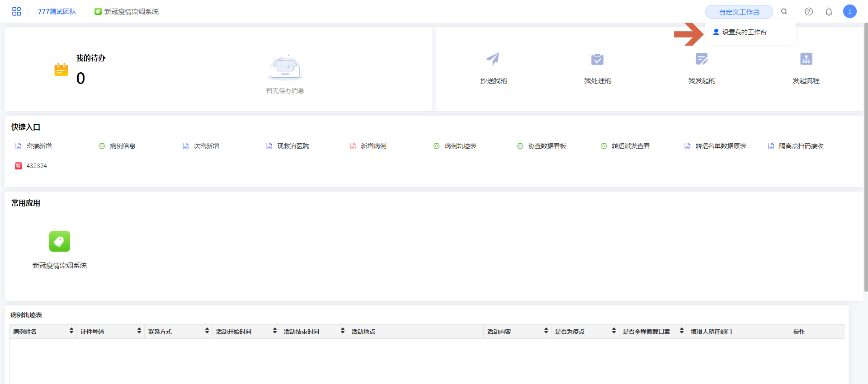
Task: Switch to 新冠疫情流调系统 top tab
Action: [x=127, y=11]
